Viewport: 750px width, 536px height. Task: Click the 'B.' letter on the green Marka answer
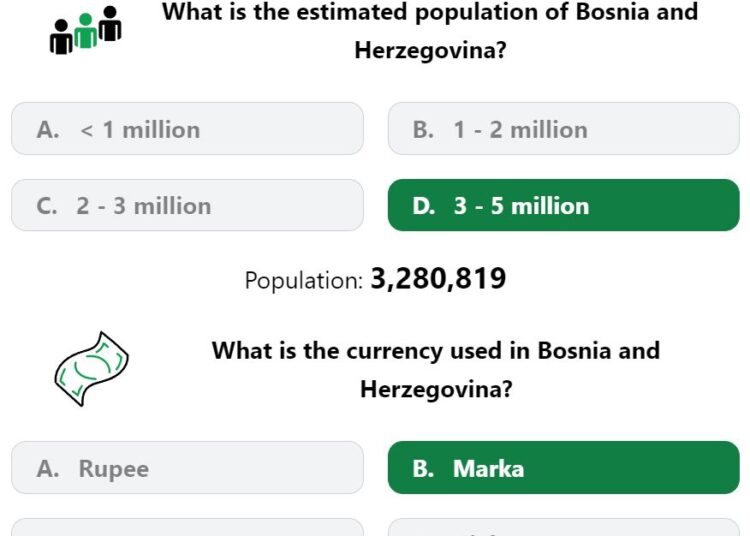423,469
